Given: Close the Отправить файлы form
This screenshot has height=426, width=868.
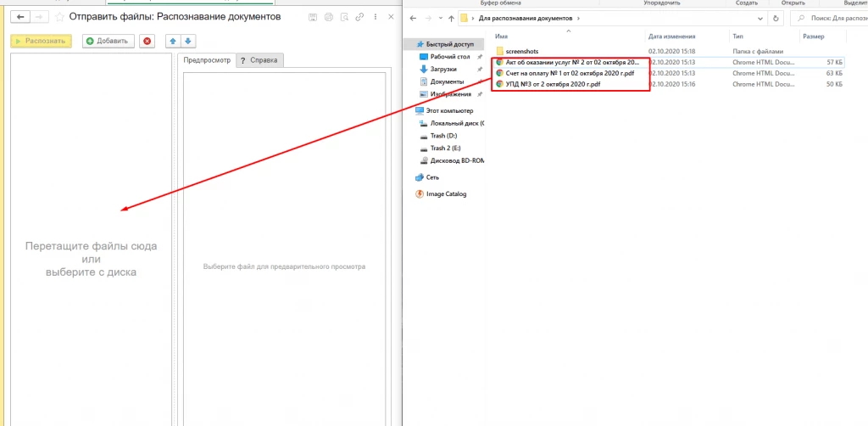Looking at the screenshot, I should pyautogui.click(x=392, y=17).
